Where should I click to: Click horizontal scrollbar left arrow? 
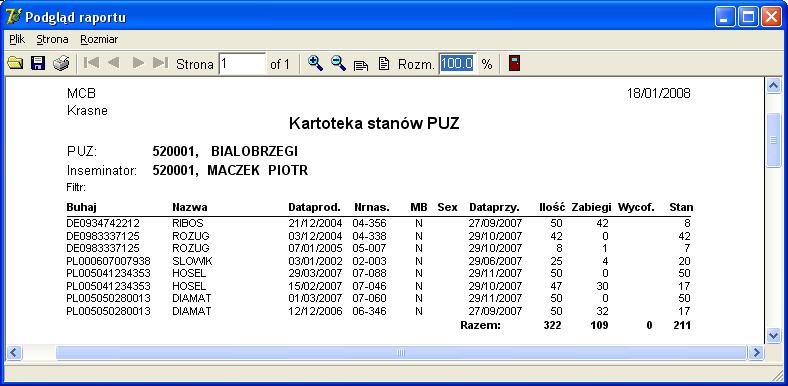pyautogui.click(x=14, y=352)
